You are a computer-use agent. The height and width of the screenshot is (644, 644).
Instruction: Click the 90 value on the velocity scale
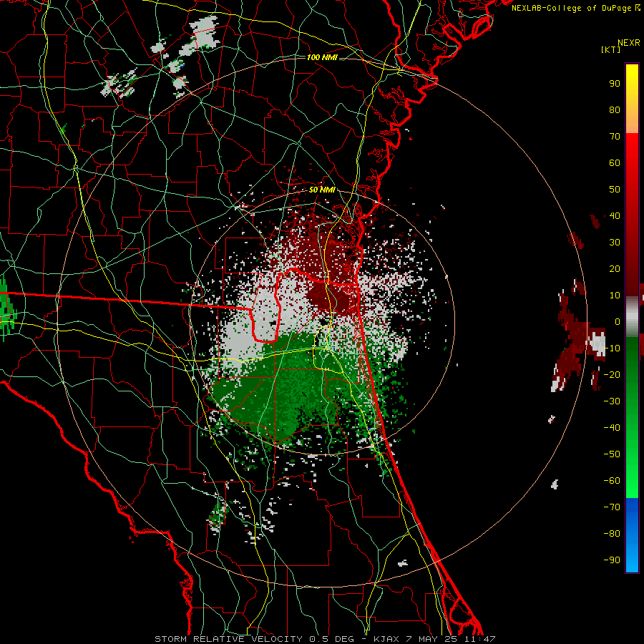615,84
